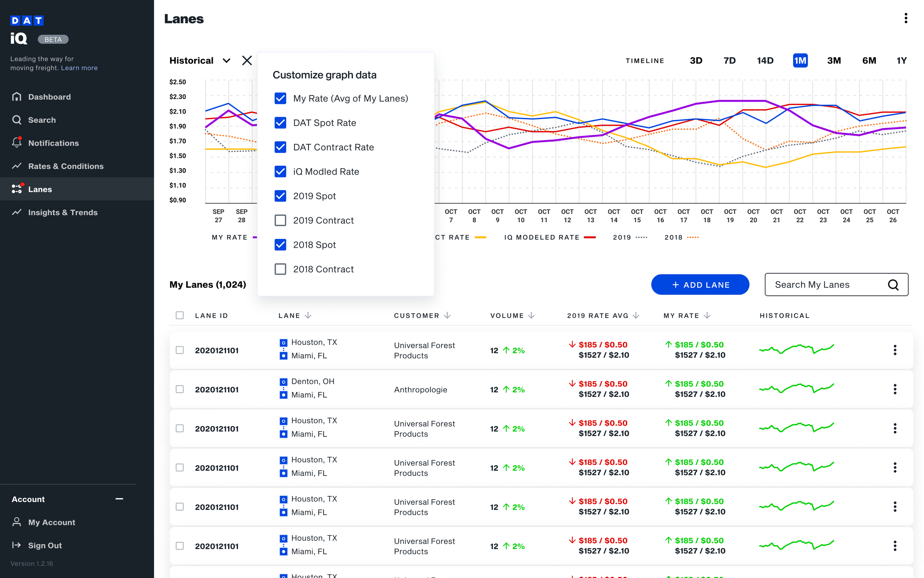Image resolution: width=924 pixels, height=578 pixels.
Task: Click the My Account person icon
Action: tap(16, 522)
